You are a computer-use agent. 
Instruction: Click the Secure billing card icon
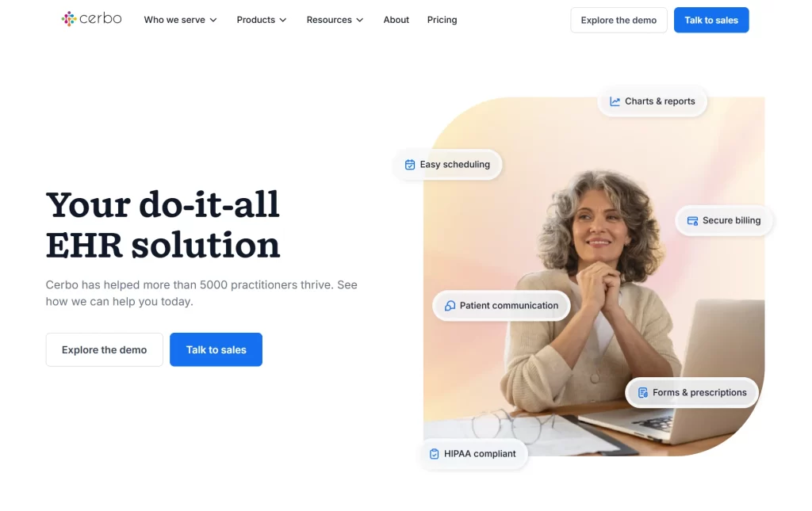pyautogui.click(x=692, y=221)
